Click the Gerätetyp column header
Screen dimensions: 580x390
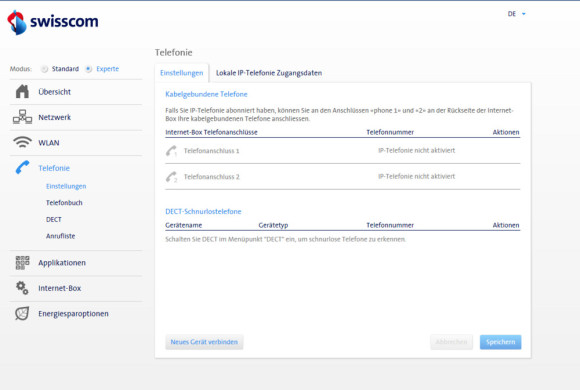[x=273, y=225]
